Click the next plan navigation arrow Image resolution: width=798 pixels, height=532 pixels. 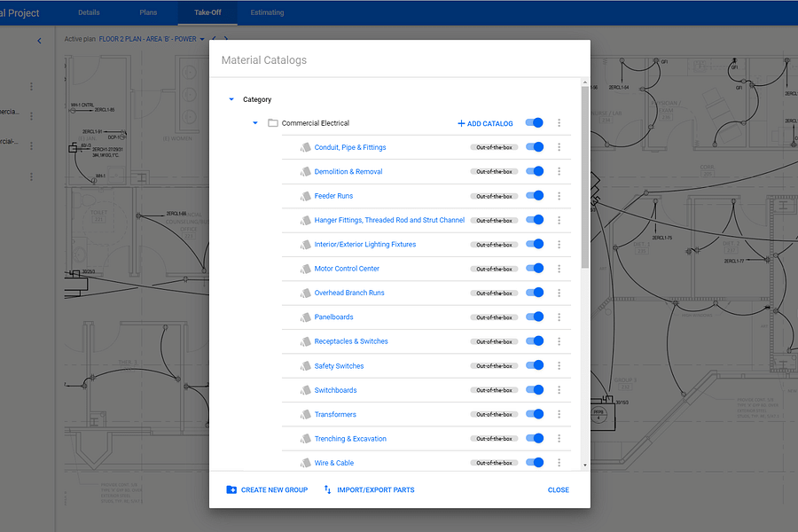[x=224, y=39]
